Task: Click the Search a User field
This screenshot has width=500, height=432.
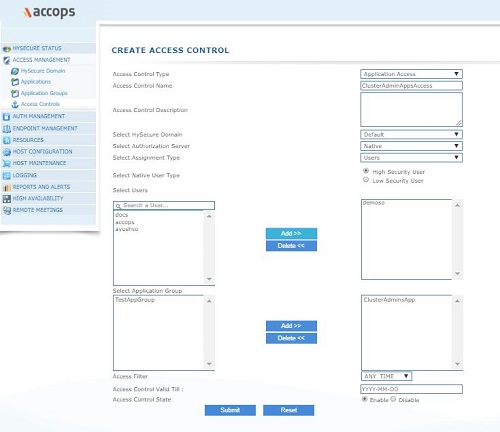Action: pos(164,205)
